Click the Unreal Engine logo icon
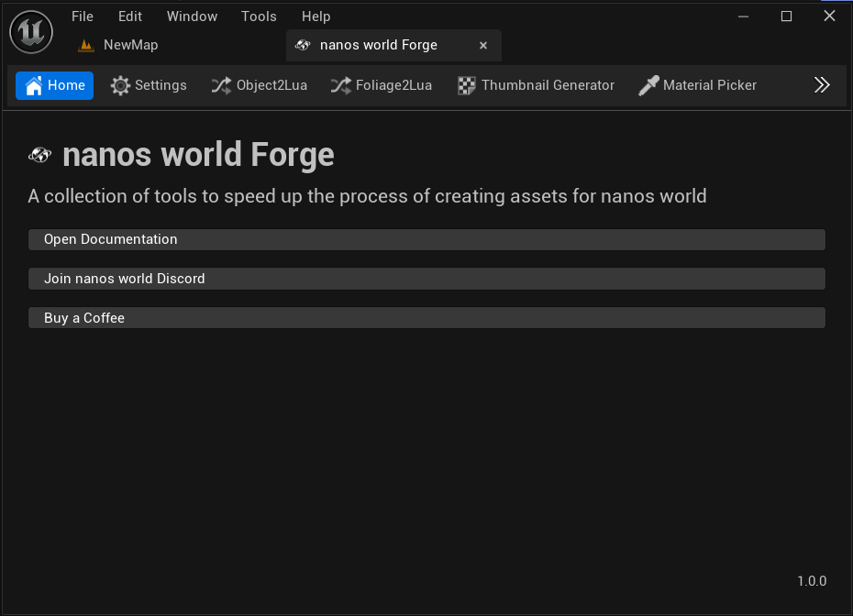This screenshot has width=853, height=616. [31, 32]
